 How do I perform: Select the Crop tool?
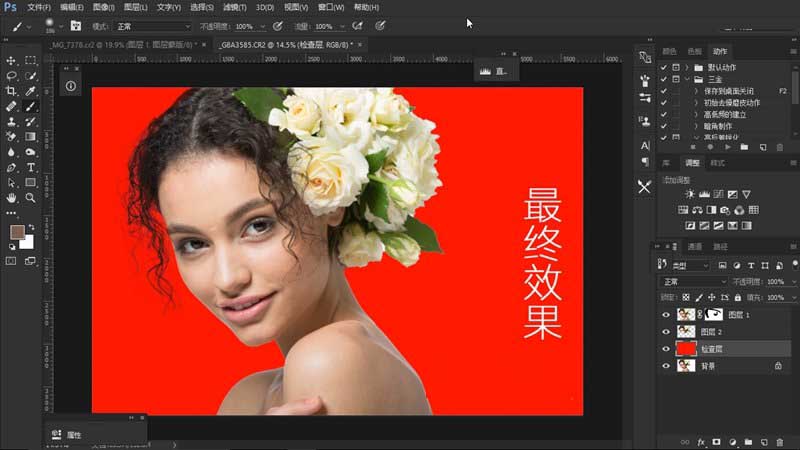click(11, 91)
